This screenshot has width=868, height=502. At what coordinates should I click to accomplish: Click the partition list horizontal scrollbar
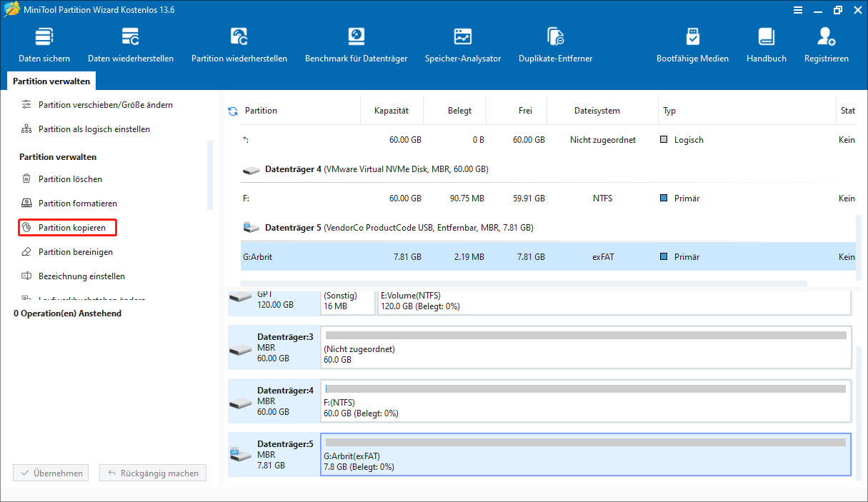pyautogui.click(x=524, y=283)
